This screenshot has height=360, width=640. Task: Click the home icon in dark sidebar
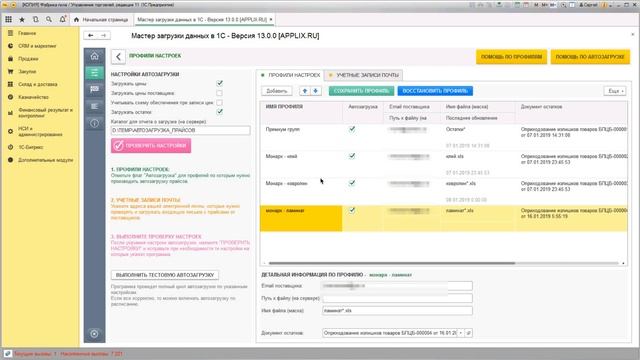94,56
